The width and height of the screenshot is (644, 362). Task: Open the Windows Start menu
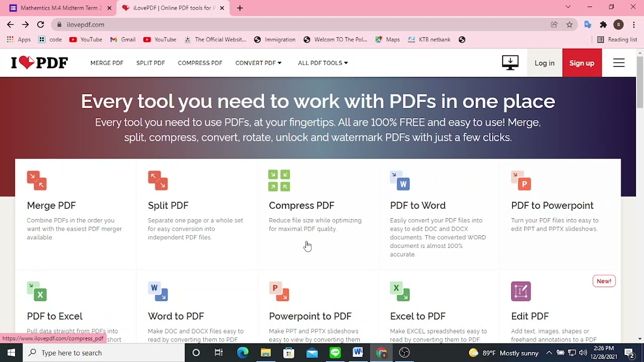coord(11,352)
